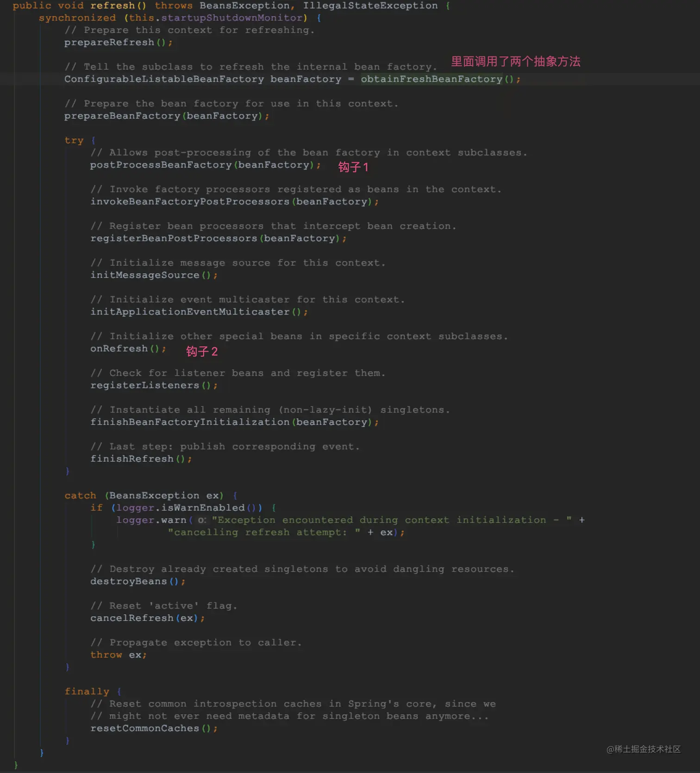Click the finishBeanFactoryInitialization call
Viewport: 700px width, 773px height.
tap(234, 422)
